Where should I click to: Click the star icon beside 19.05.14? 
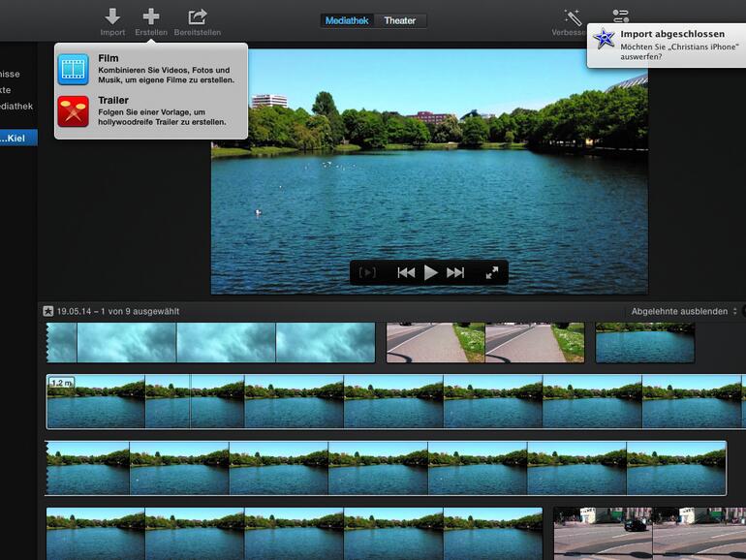point(47,311)
